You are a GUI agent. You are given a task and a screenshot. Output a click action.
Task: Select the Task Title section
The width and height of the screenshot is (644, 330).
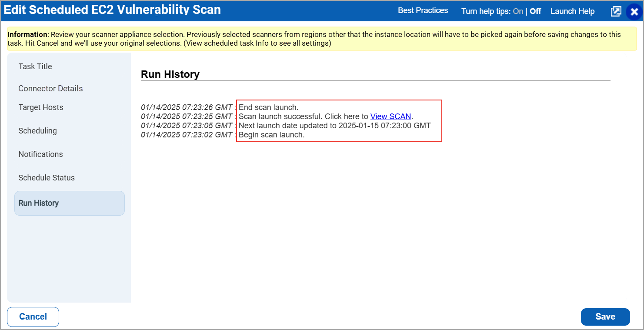click(35, 66)
